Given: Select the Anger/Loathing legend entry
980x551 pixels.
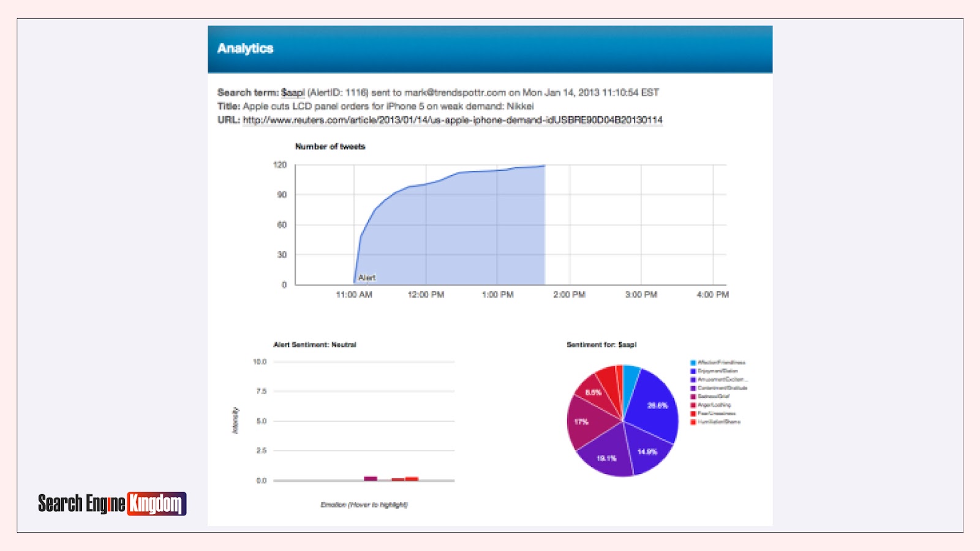Looking at the screenshot, I should pyautogui.click(x=710, y=405).
